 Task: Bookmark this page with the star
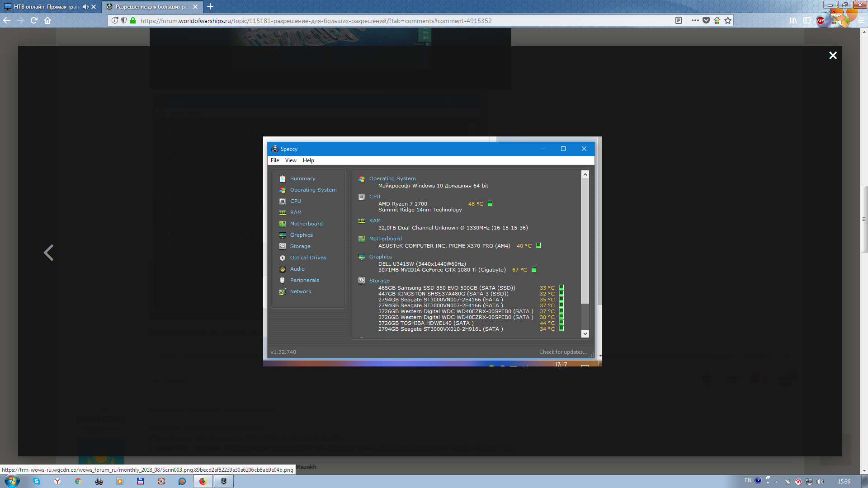pyautogui.click(x=728, y=20)
